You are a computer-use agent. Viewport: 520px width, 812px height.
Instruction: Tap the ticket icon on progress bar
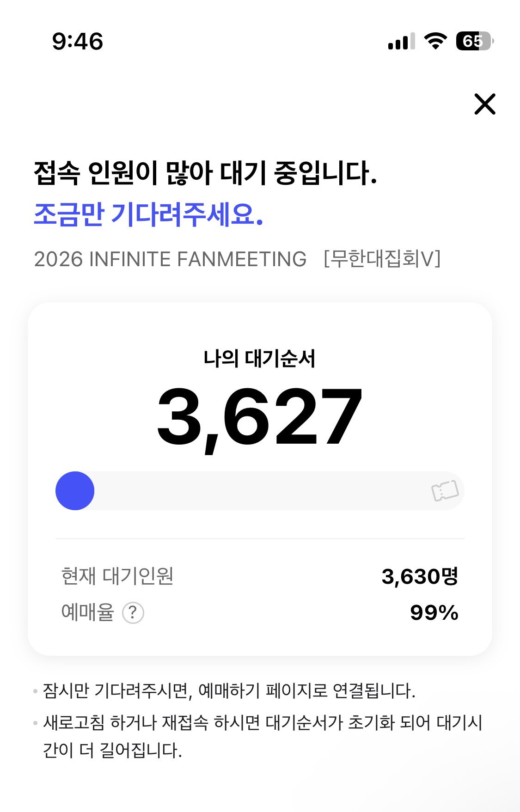(445, 491)
